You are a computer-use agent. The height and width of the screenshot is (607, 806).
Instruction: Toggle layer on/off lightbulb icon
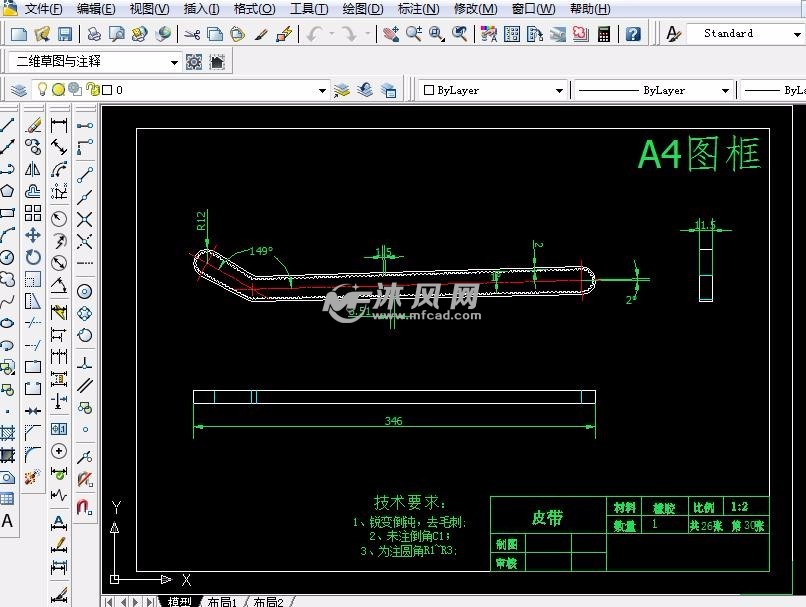point(42,90)
